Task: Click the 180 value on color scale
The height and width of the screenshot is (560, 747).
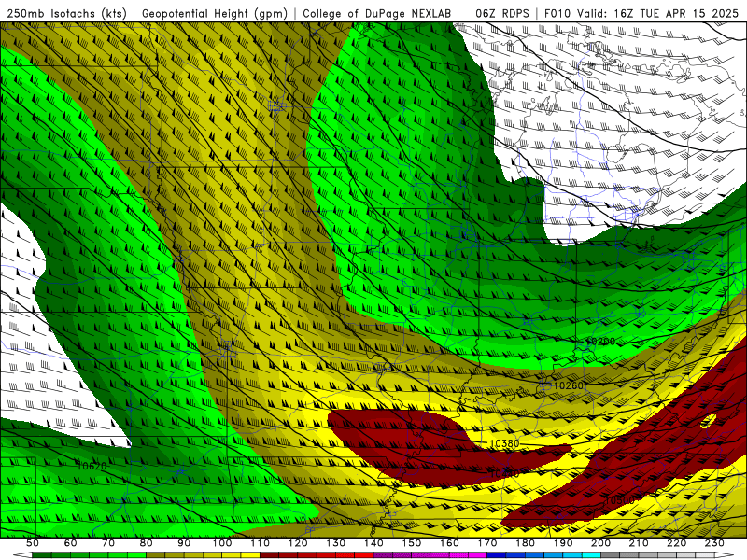Action: tap(526, 543)
